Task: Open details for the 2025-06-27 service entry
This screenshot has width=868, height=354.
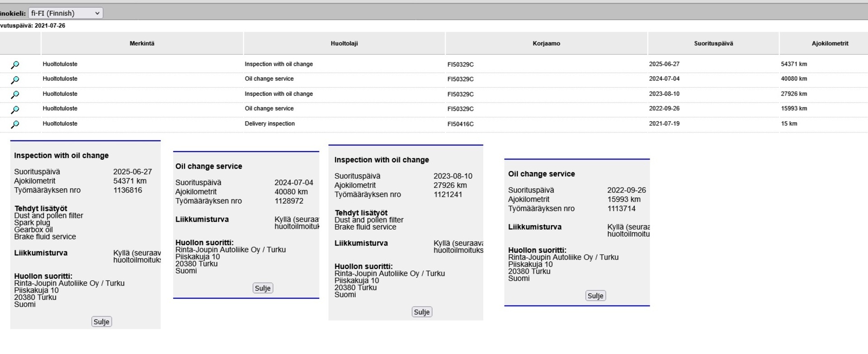Action: pyautogui.click(x=15, y=65)
